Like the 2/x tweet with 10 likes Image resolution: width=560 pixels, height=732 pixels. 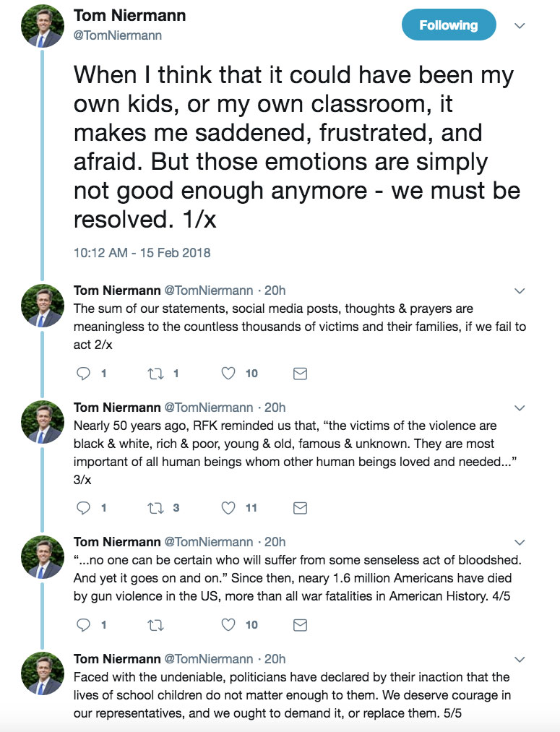228,374
